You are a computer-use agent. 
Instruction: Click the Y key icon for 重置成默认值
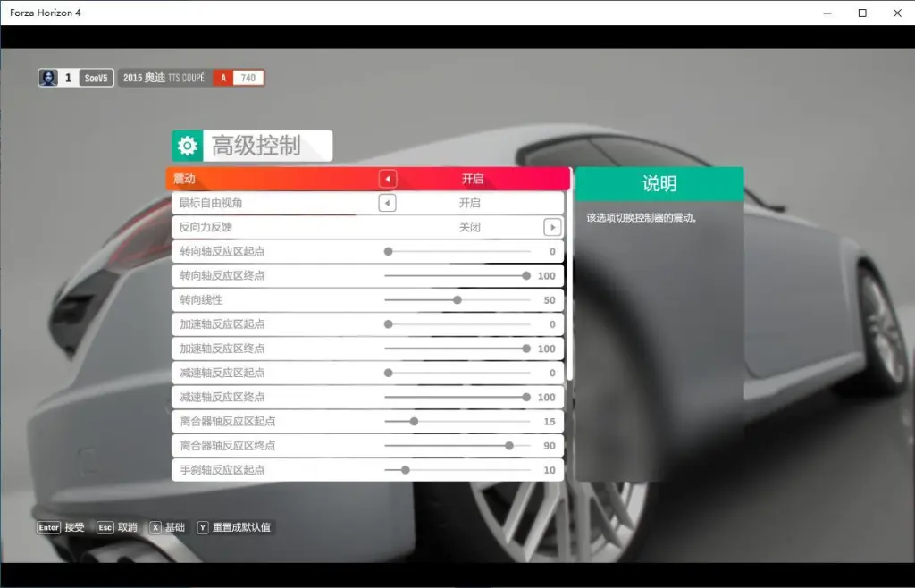pyautogui.click(x=203, y=527)
